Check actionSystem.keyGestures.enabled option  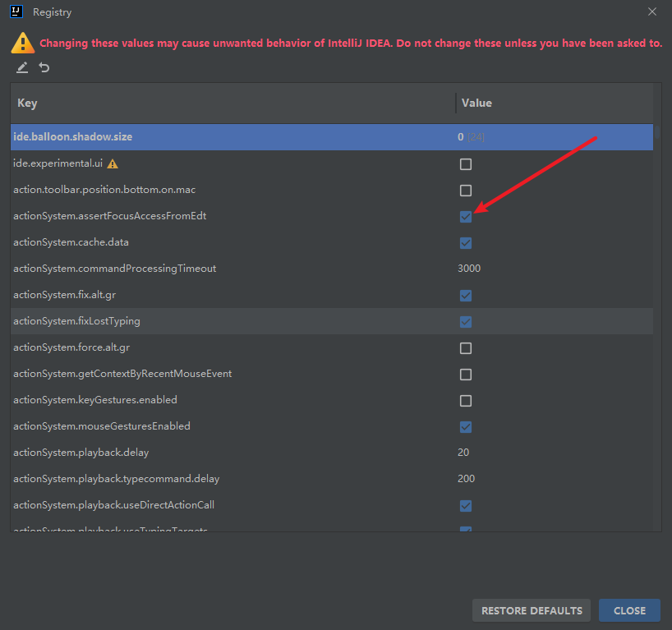[x=466, y=401]
